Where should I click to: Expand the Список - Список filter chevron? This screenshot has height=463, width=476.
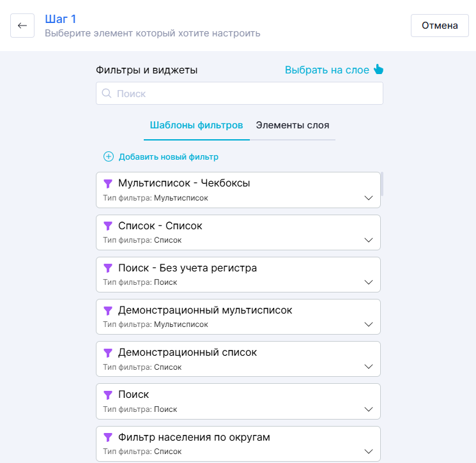coord(368,240)
